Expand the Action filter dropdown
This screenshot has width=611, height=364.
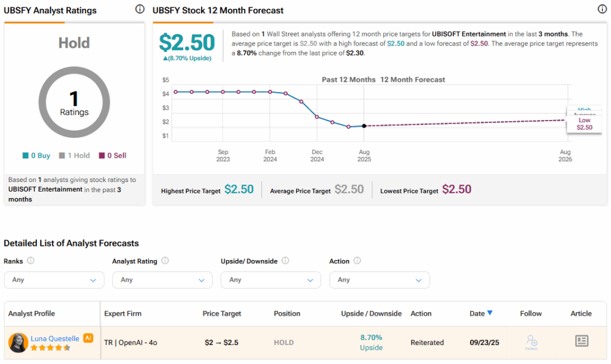[x=379, y=280]
